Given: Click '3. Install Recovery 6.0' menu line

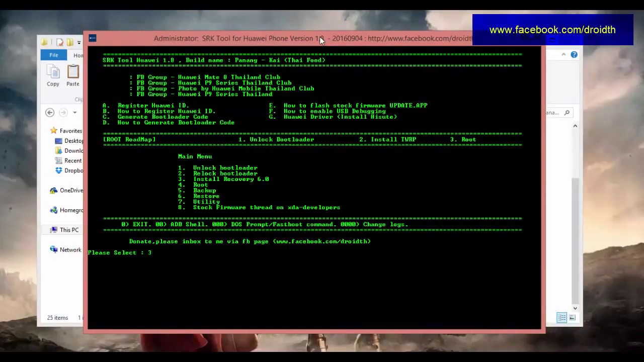Looking at the screenshot, I should click(x=223, y=179).
